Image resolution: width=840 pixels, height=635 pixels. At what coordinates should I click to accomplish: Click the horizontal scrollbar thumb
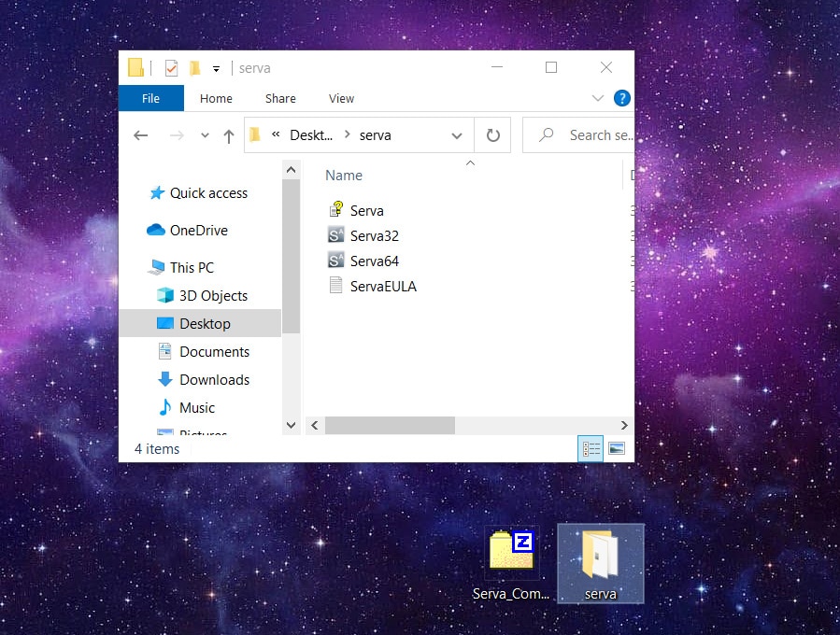(390, 426)
